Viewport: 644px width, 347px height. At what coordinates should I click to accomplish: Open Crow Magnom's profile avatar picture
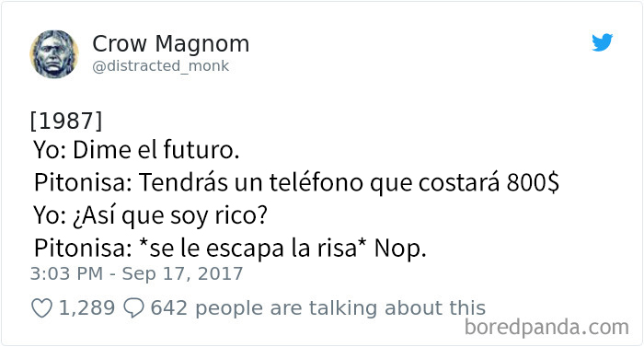54,54
